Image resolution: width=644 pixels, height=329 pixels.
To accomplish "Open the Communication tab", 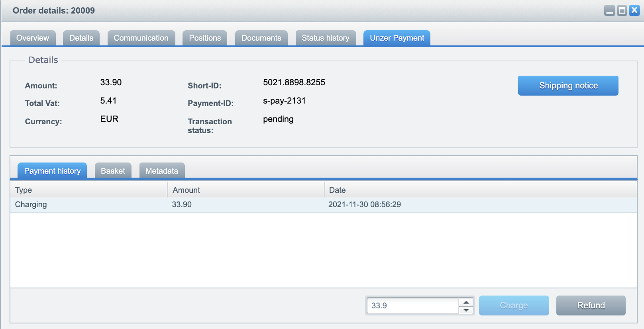I will [x=141, y=38].
